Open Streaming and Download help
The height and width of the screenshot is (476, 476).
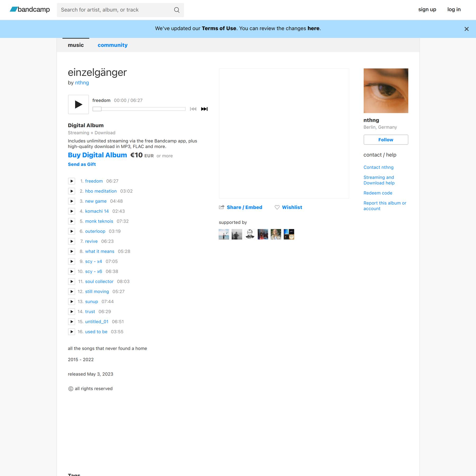[x=379, y=180]
